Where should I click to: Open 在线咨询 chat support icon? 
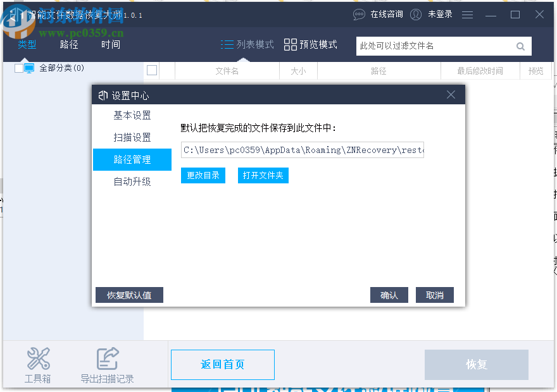[359, 15]
